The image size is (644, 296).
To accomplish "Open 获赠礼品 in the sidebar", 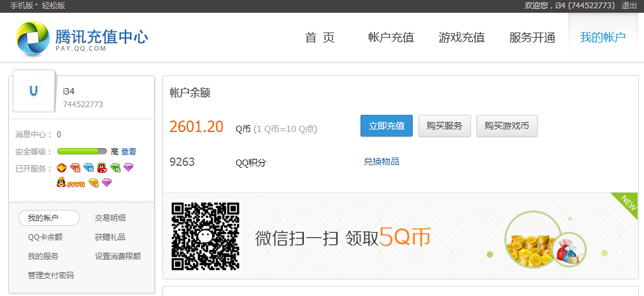I will 110,237.
